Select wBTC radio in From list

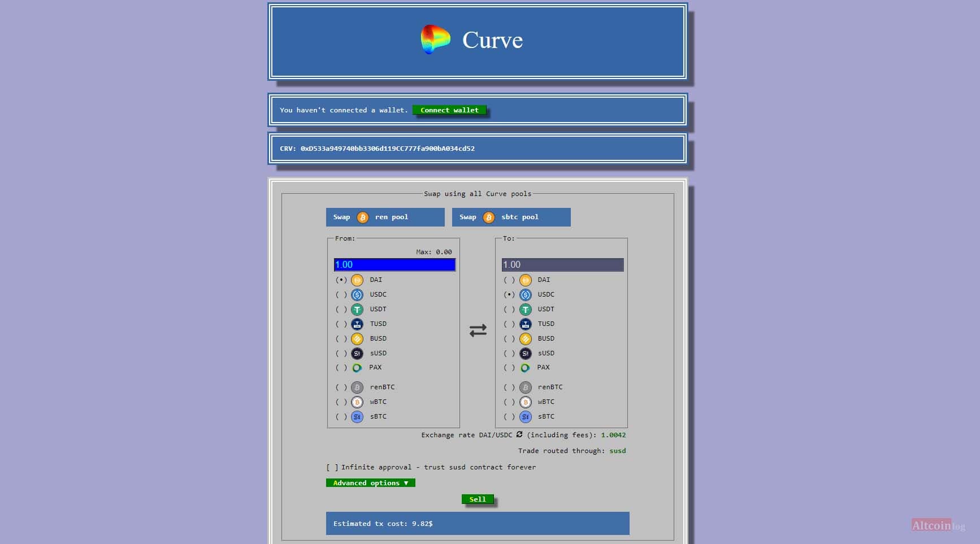(341, 402)
